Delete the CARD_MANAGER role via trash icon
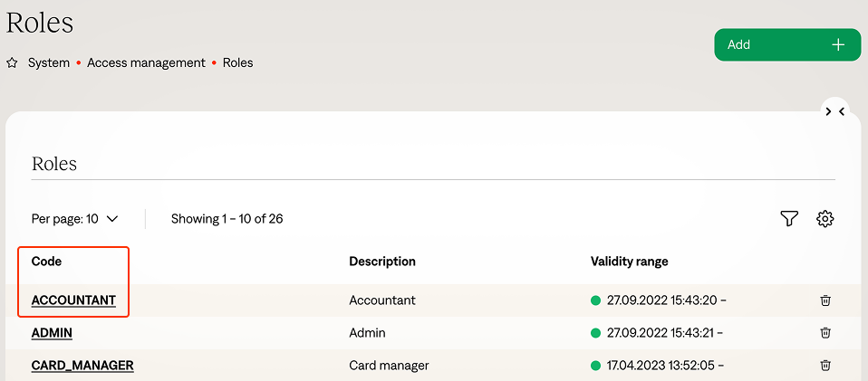The height and width of the screenshot is (381, 868). pyautogui.click(x=825, y=366)
